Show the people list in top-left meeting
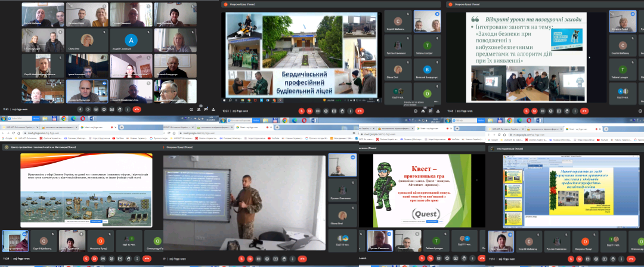644x267 pixels. coord(199,110)
